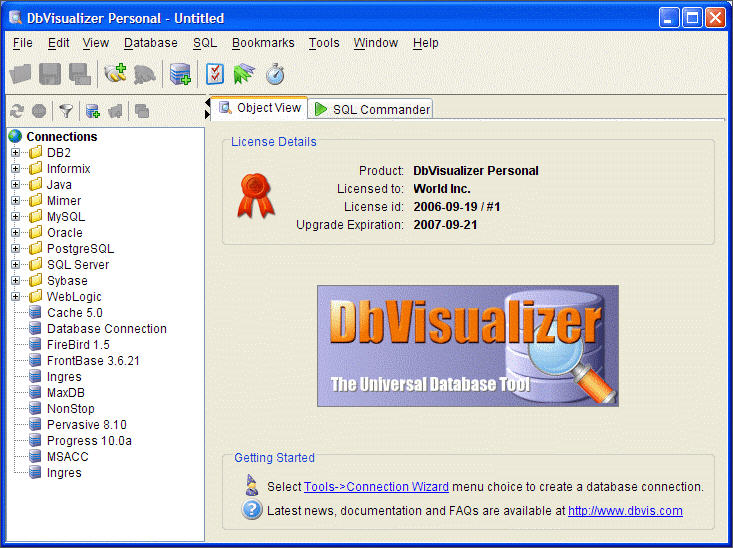
Task: Click the DbVisualizer banner image
Action: tap(468, 346)
